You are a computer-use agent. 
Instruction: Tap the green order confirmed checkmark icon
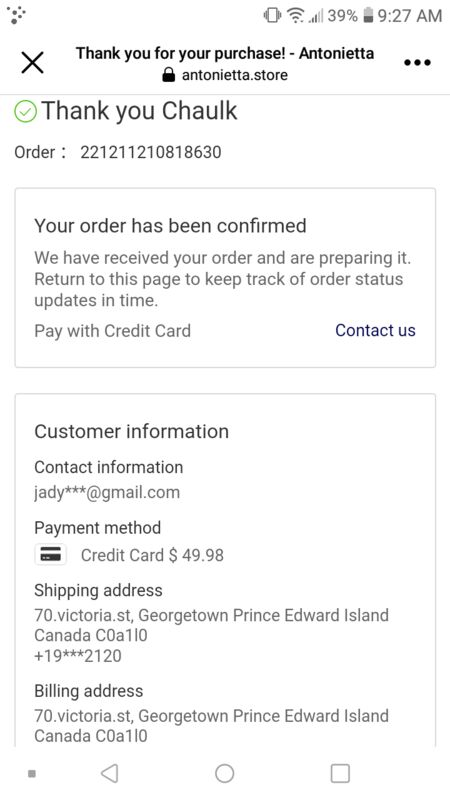tap(25, 111)
